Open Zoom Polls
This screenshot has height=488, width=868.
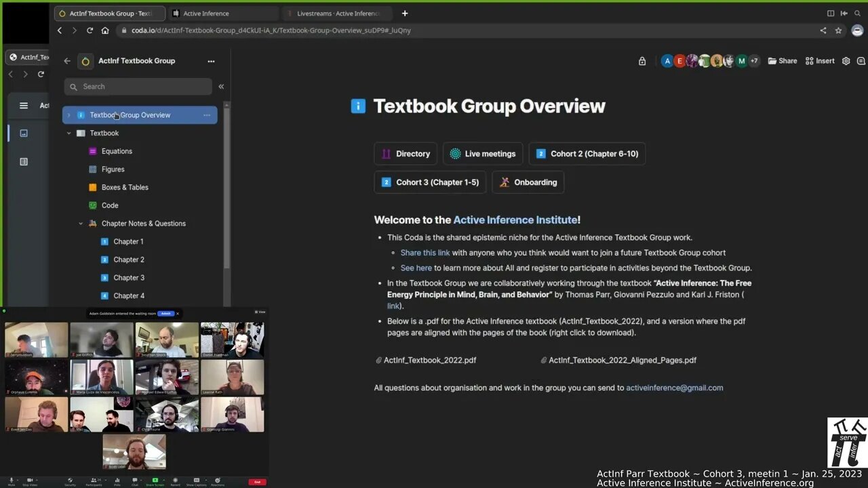pos(117,481)
